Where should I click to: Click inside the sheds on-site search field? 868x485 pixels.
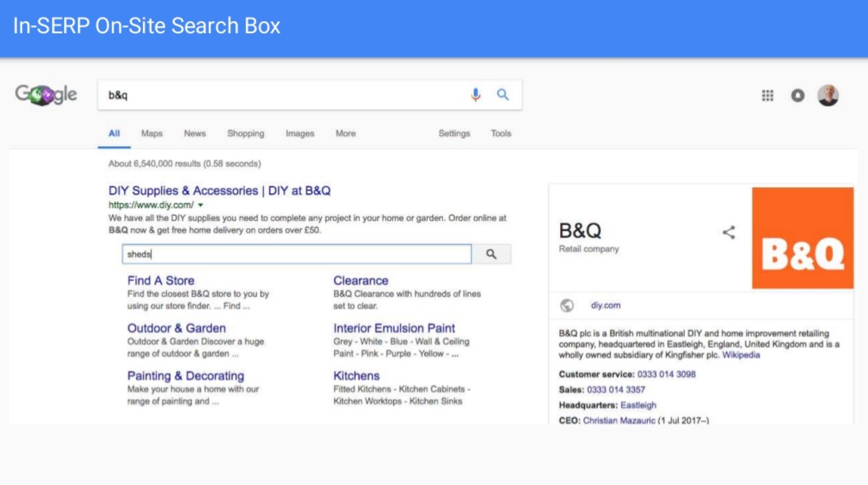(296, 254)
